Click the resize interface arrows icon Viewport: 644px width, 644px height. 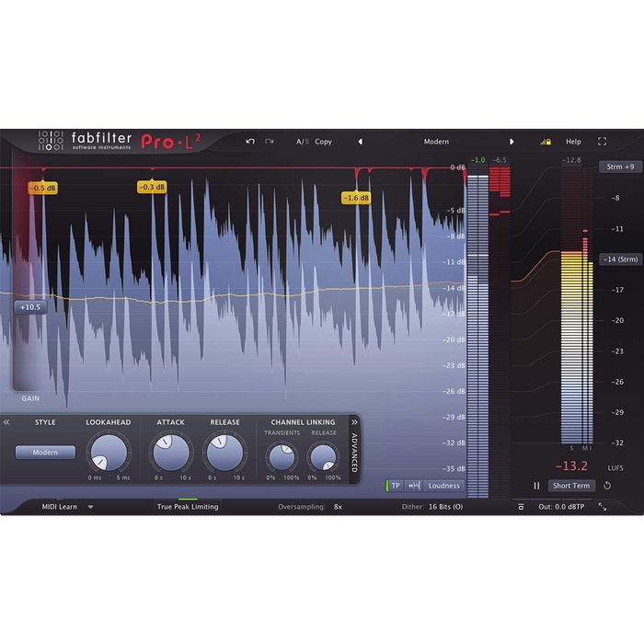point(602,507)
